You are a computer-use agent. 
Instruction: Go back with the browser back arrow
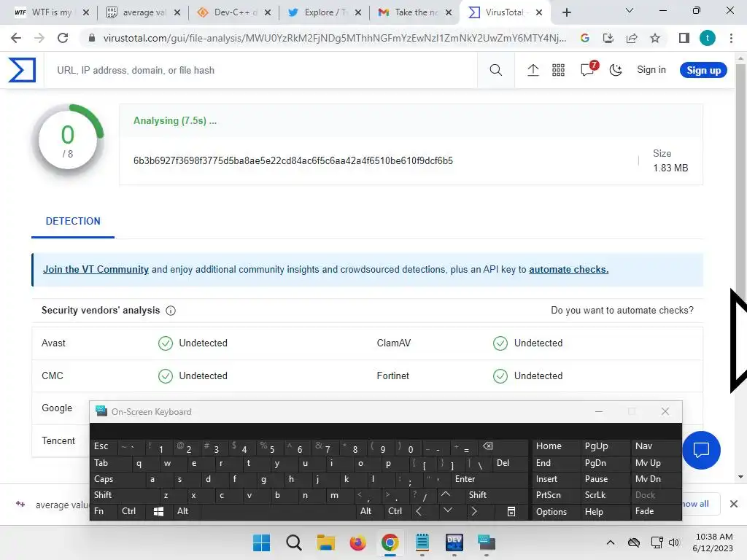pyautogui.click(x=16, y=38)
